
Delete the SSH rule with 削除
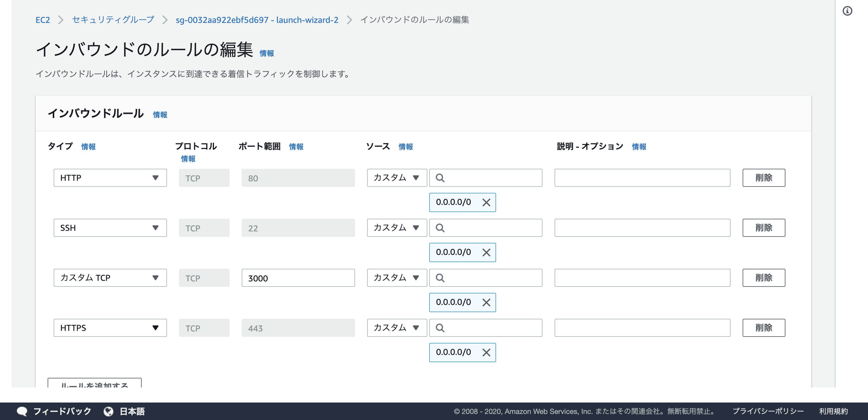coord(763,228)
